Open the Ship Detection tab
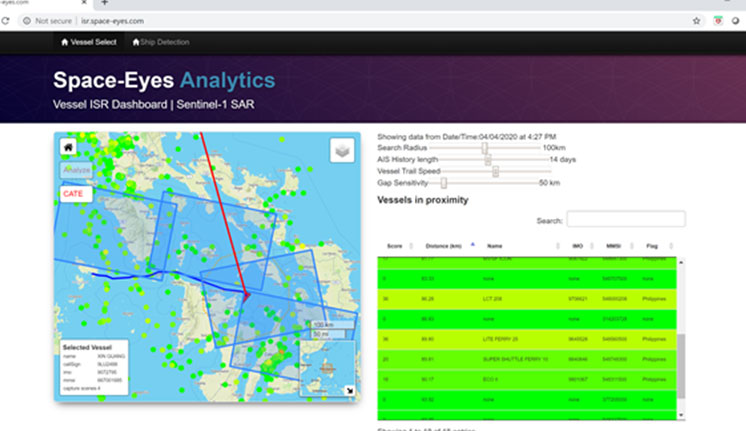The image size is (746, 431). (x=161, y=42)
